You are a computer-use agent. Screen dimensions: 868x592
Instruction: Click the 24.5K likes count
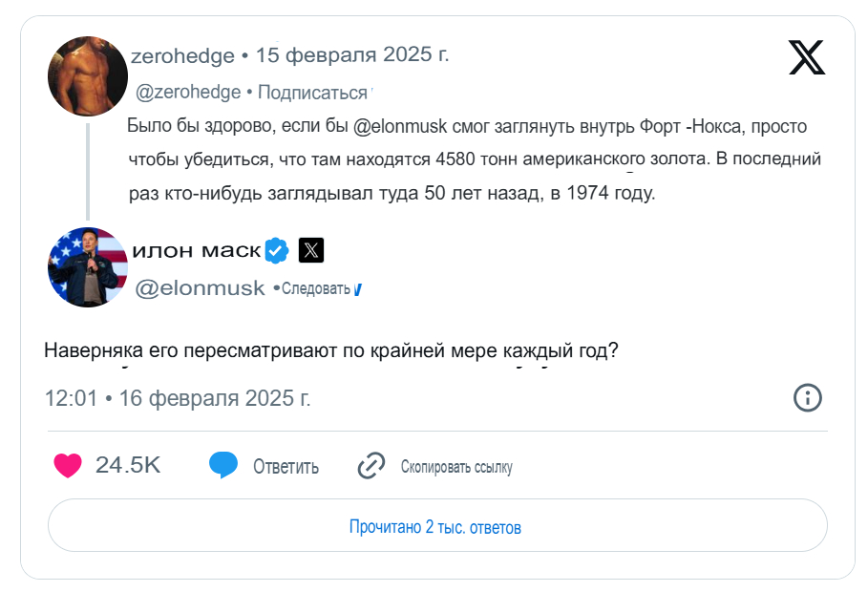coord(128,466)
